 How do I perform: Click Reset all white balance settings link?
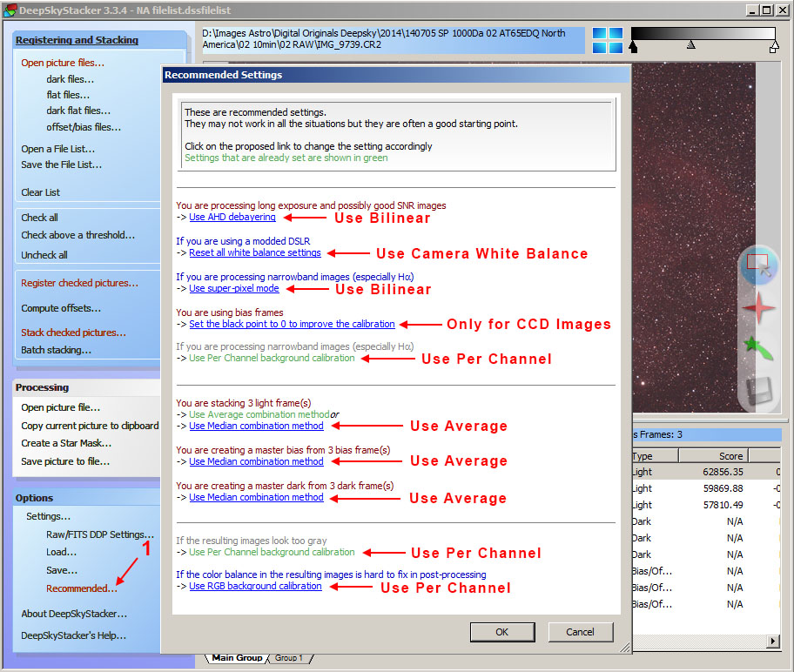click(255, 252)
